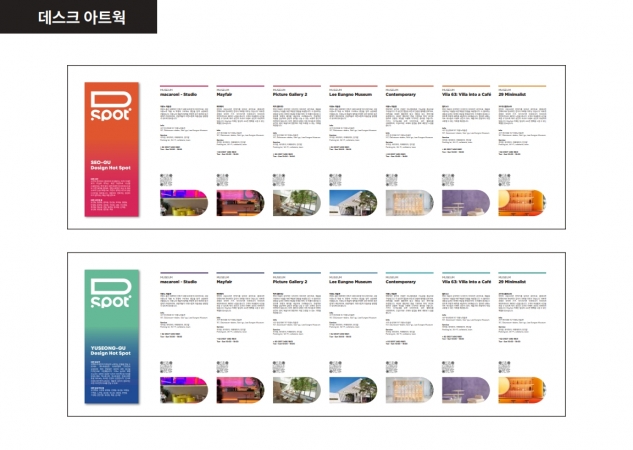Viewport: 633px width, 450px height.
Task: Click the QR code under Lee Eungno Museum in the YUSEONG-GU sheet
Action: click(335, 367)
